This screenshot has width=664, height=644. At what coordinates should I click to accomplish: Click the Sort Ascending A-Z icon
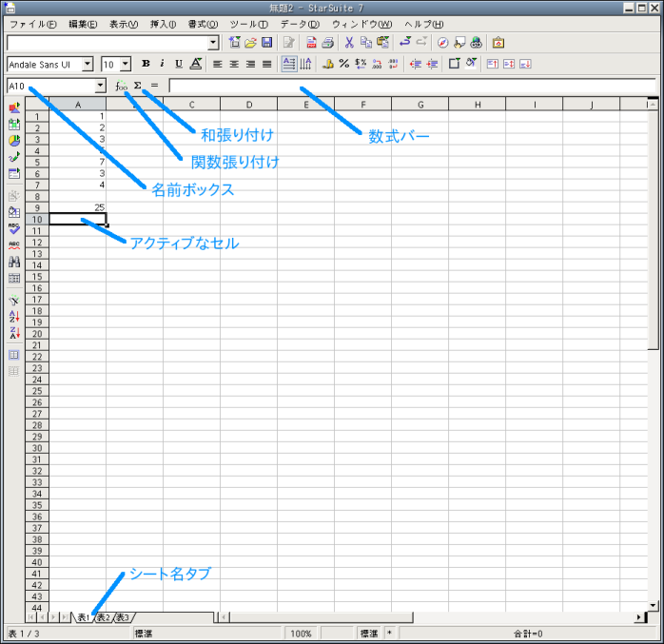[x=14, y=316]
